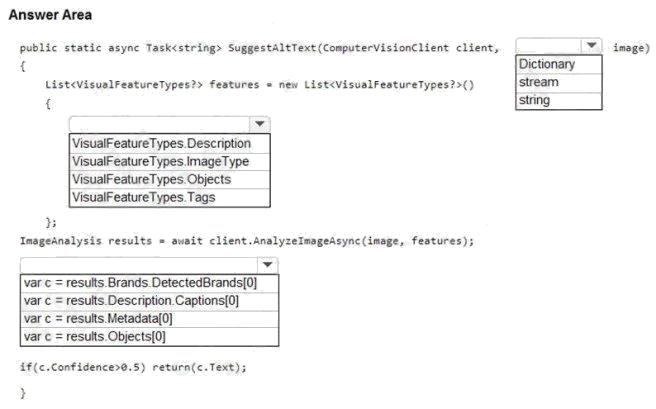The width and height of the screenshot is (656, 409).
Task: Select VisualFeatureTypes.Description option
Action: [x=169, y=143]
